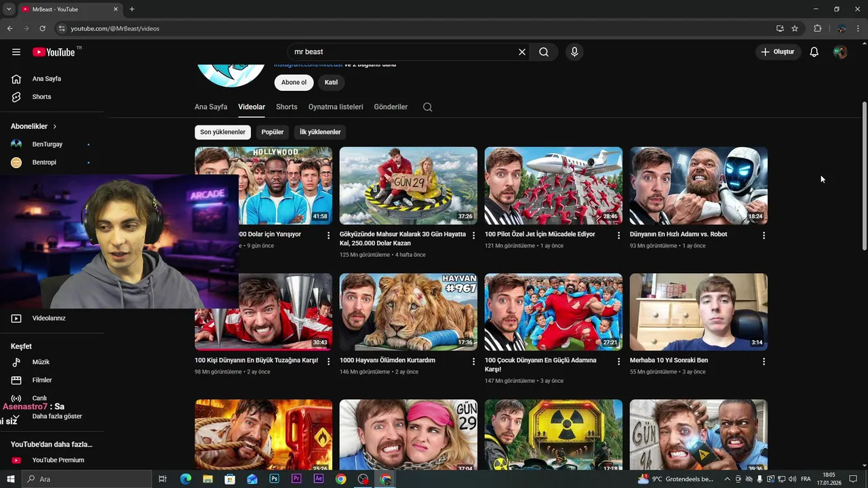Open Photoshop from taskbar
The width and height of the screenshot is (868, 488).
pyautogui.click(x=274, y=479)
